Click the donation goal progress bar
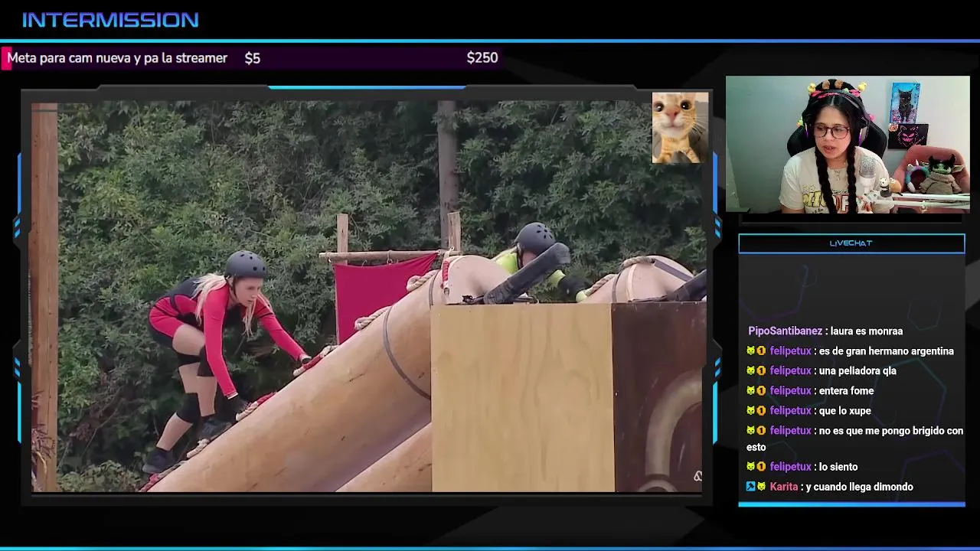Viewport: 980px width, 551px height. 253,58
